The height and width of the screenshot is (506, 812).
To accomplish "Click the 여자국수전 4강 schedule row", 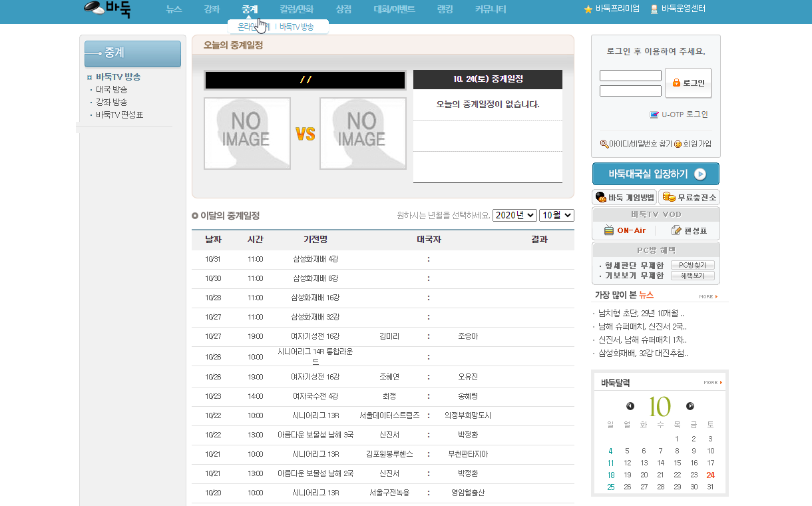I will click(383, 396).
